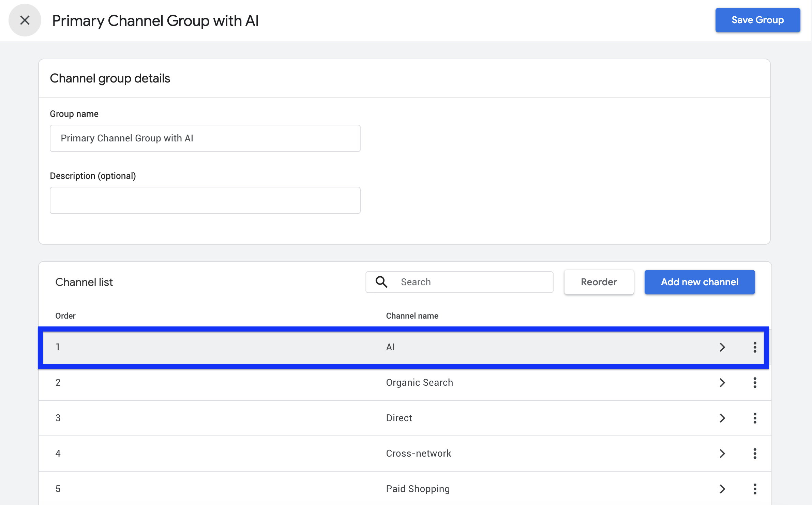The width and height of the screenshot is (812, 505).
Task: Click the Channel name column header
Action: (412, 316)
